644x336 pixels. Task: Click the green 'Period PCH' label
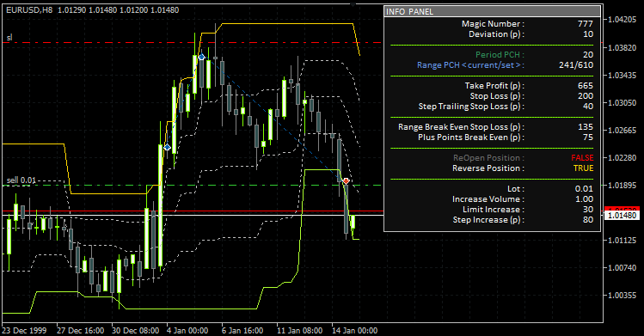(500, 54)
